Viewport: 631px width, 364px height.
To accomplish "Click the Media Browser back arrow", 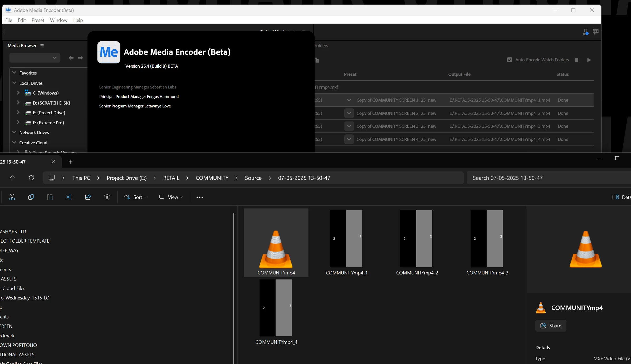I will (71, 58).
